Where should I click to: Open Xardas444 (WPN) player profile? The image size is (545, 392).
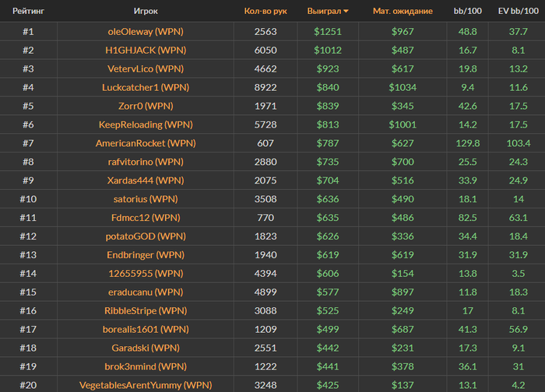coord(146,180)
